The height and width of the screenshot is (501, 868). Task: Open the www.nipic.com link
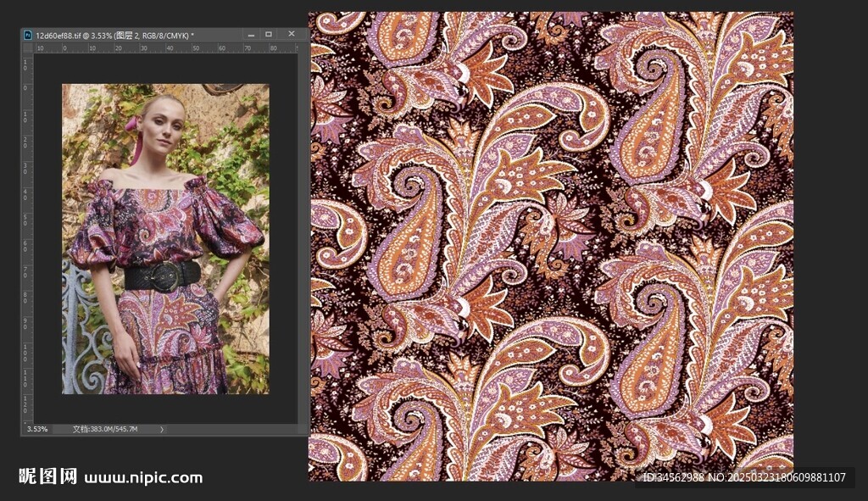(143, 478)
